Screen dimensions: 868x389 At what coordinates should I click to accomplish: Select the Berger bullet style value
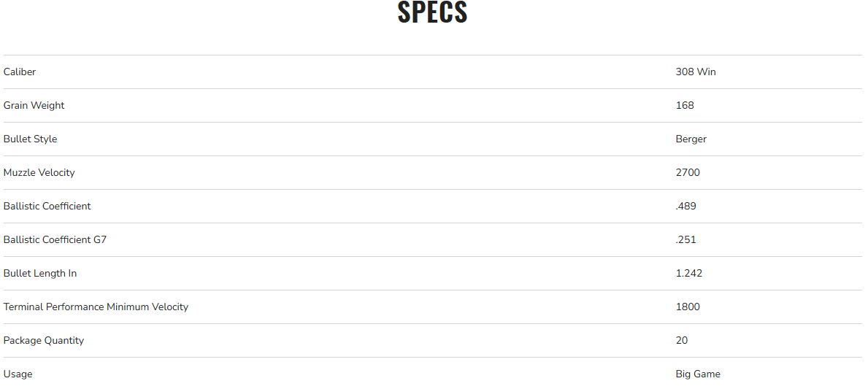tap(691, 139)
